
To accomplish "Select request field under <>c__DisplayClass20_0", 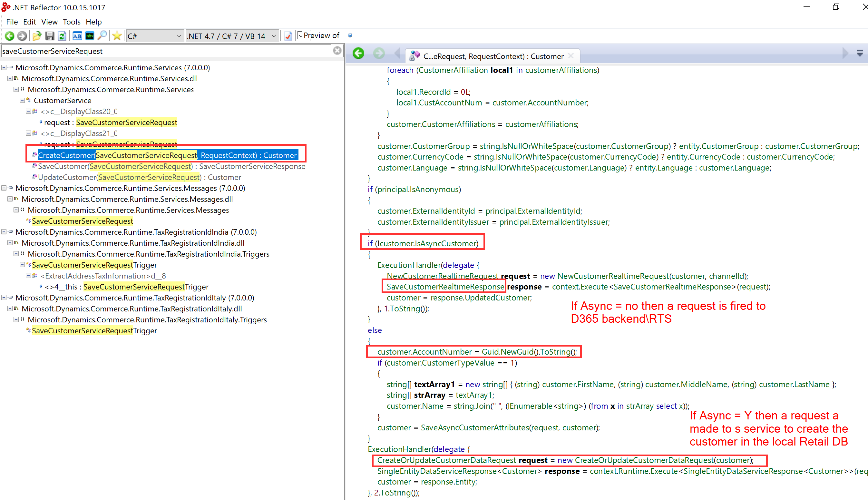I will pyautogui.click(x=111, y=122).
